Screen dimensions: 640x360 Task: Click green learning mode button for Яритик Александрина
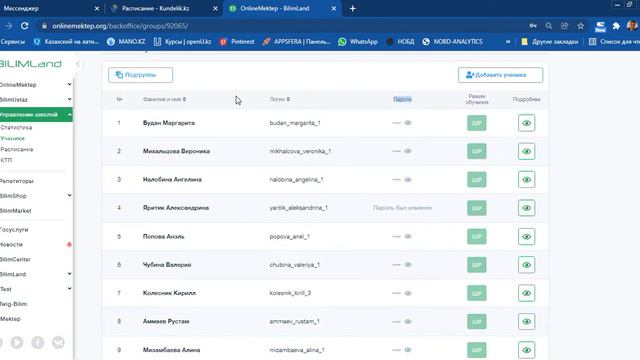pyautogui.click(x=477, y=208)
